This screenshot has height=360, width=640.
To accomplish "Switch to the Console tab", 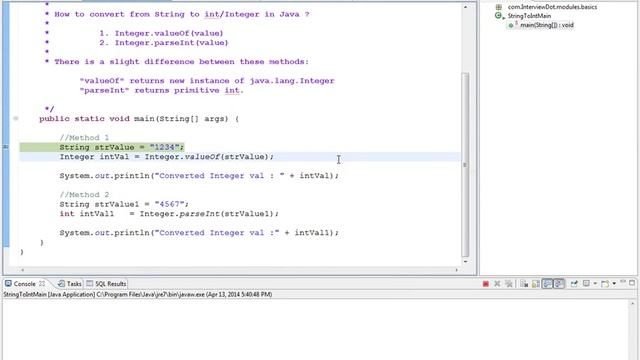I will (24, 284).
